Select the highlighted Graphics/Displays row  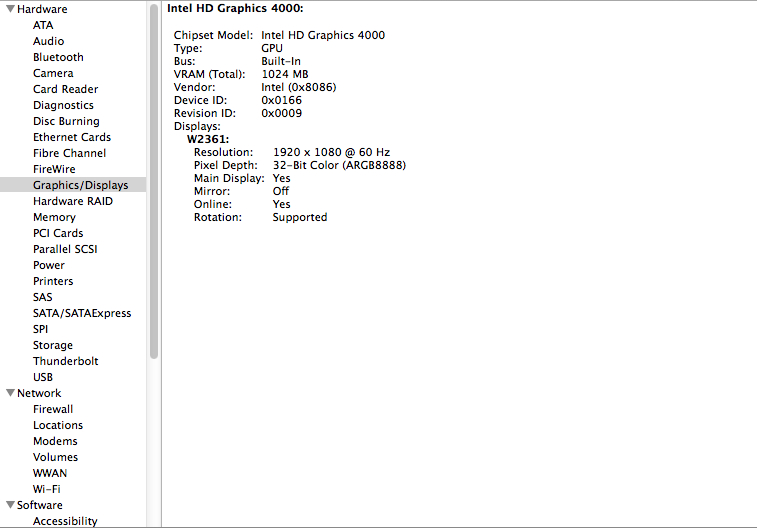[73, 185]
